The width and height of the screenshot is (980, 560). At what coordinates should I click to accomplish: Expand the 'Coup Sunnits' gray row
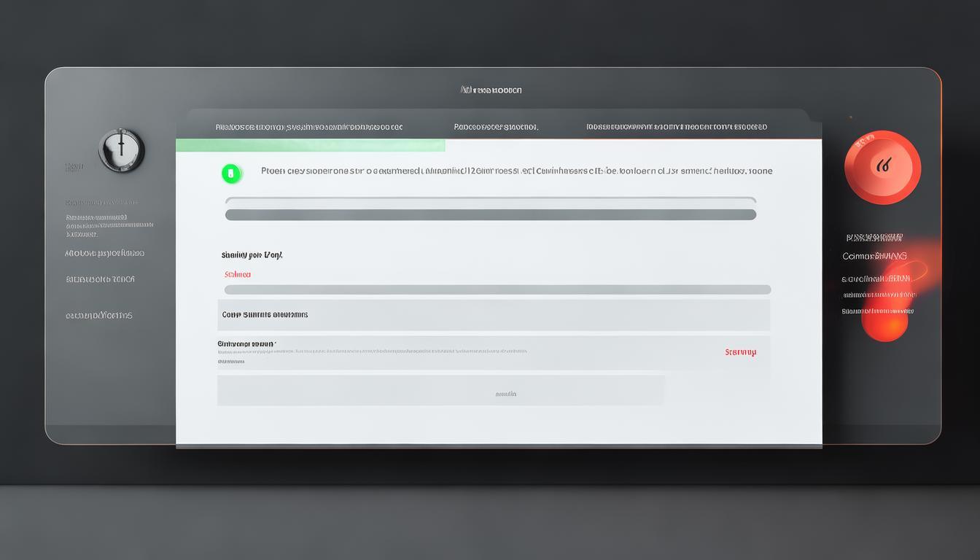coord(493,315)
